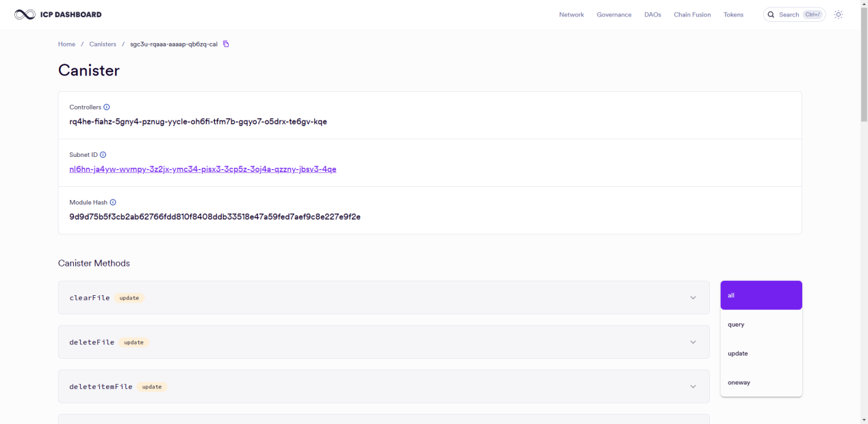868x424 pixels.
Task: Click the controller principal rq4he-fiahz text
Action: point(198,122)
